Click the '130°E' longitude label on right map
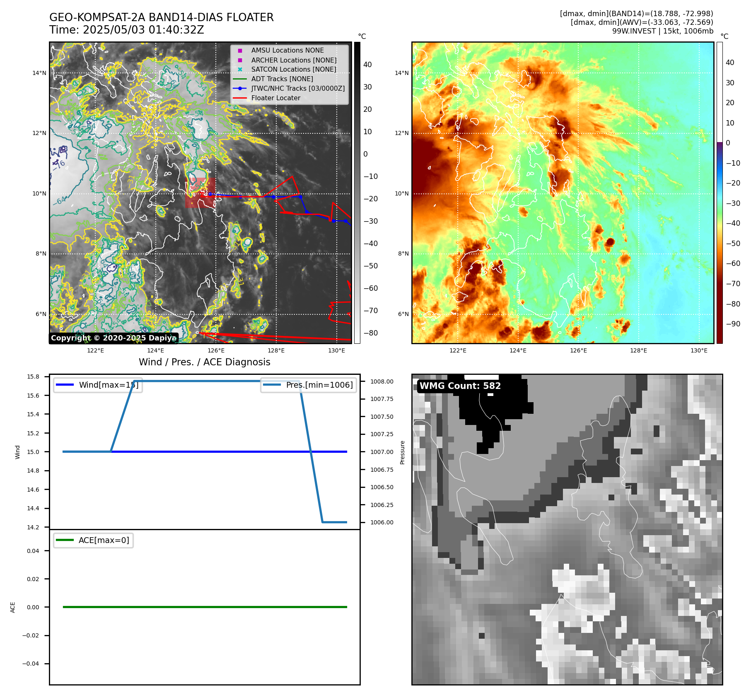The width and height of the screenshot is (751, 700). (699, 350)
